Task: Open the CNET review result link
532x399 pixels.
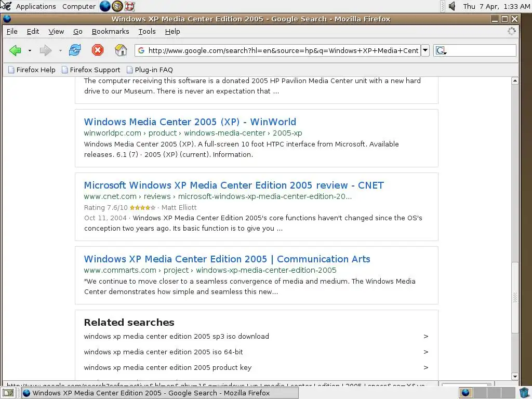Action: 234,185
